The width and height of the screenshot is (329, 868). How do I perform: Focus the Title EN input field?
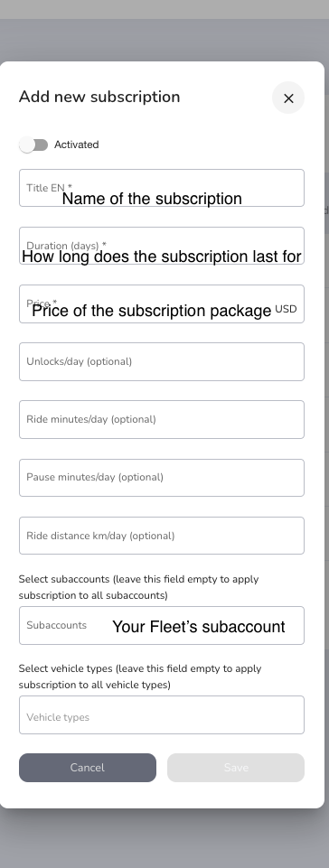point(162,188)
